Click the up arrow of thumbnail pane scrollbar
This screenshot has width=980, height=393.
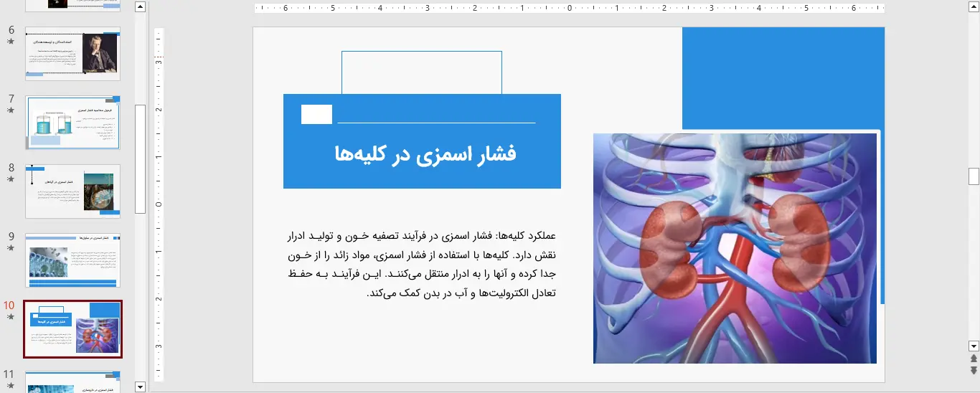click(141, 7)
